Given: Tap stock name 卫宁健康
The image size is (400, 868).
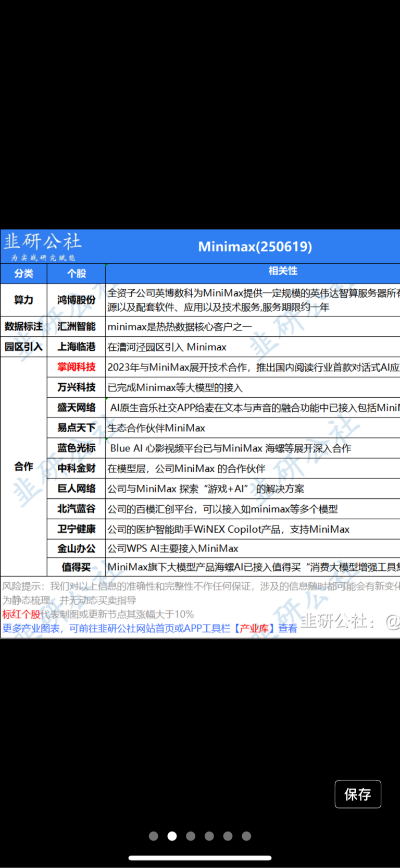Looking at the screenshot, I should pos(77,529).
